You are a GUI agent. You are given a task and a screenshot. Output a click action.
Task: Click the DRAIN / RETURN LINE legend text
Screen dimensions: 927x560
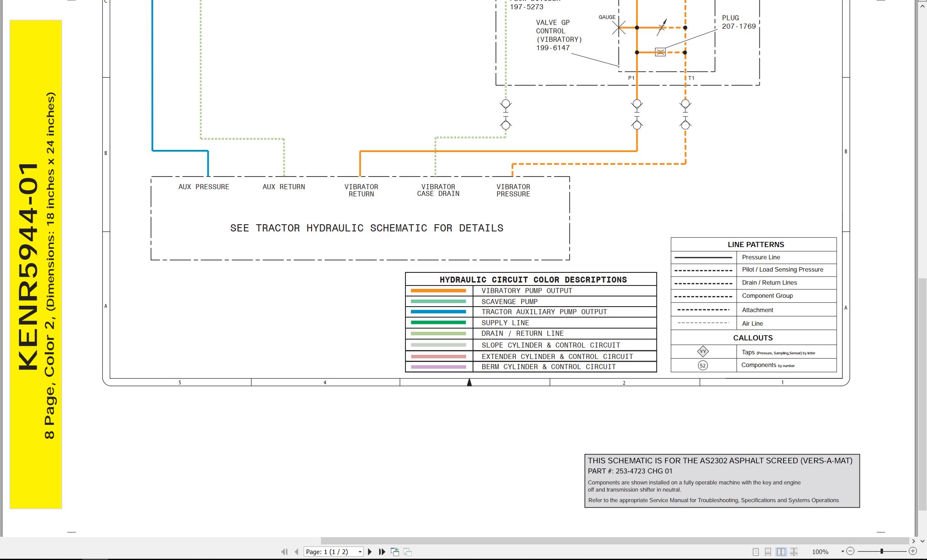click(x=522, y=333)
